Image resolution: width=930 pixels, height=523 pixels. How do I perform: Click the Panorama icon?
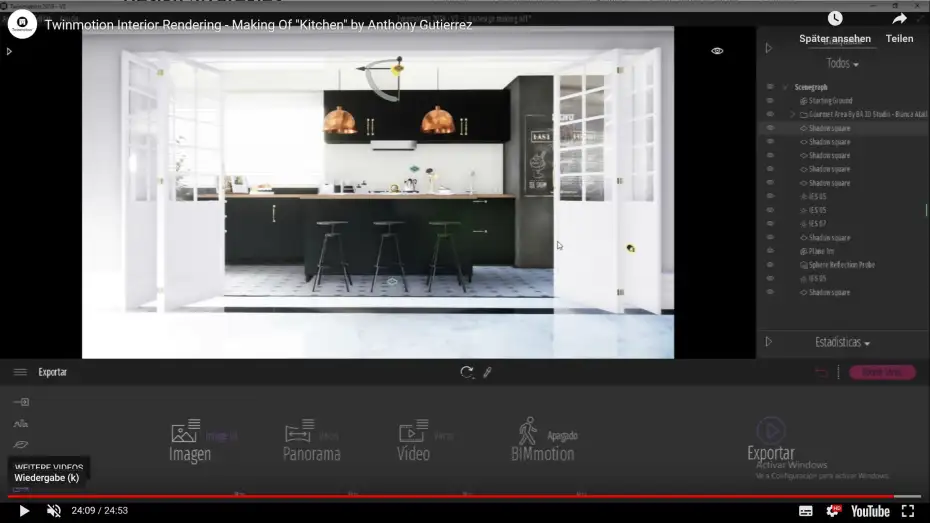(x=299, y=430)
